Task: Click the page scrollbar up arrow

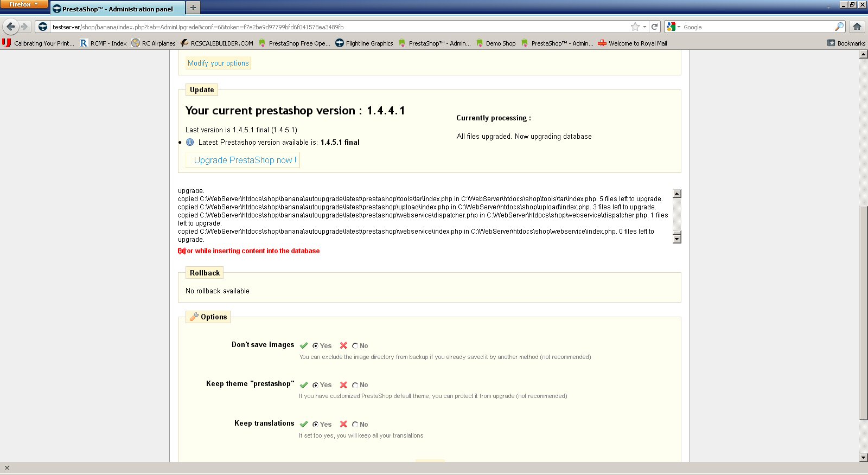Action: (x=864, y=54)
